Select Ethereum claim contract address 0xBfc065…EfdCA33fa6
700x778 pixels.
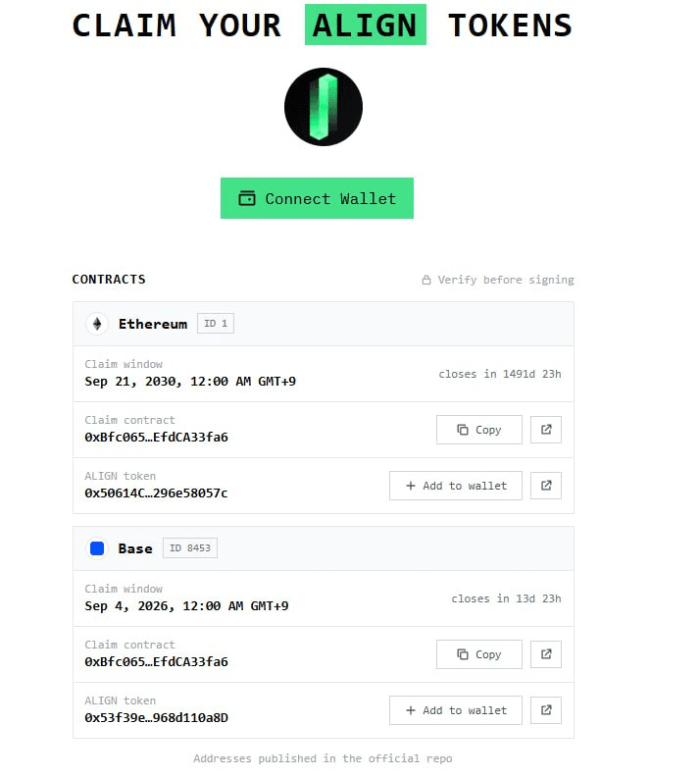(x=156, y=438)
